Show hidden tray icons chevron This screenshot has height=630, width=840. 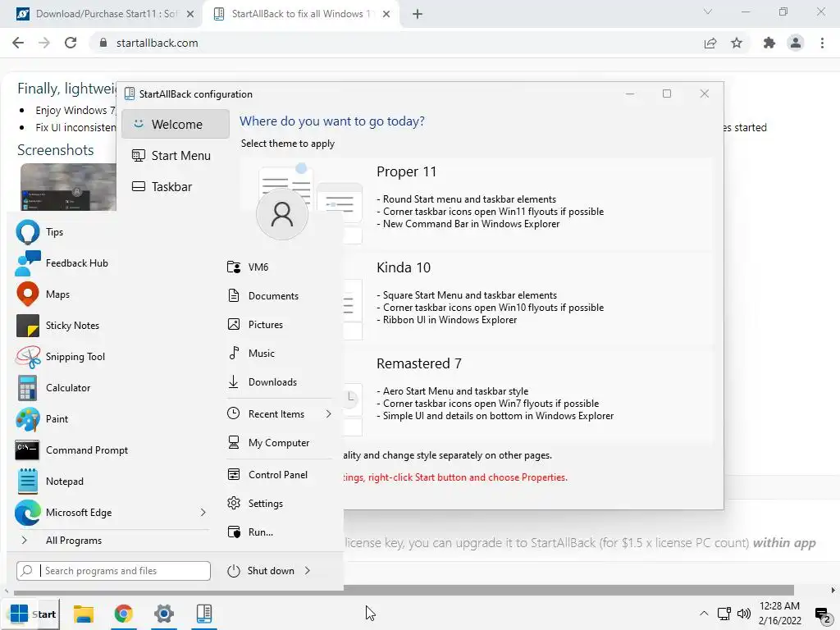[704, 614]
